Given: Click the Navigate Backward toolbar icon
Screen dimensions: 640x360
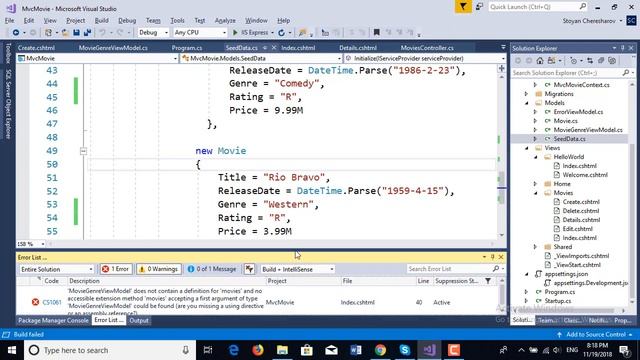Looking at the screenshot, I should (x=16, y=32).
